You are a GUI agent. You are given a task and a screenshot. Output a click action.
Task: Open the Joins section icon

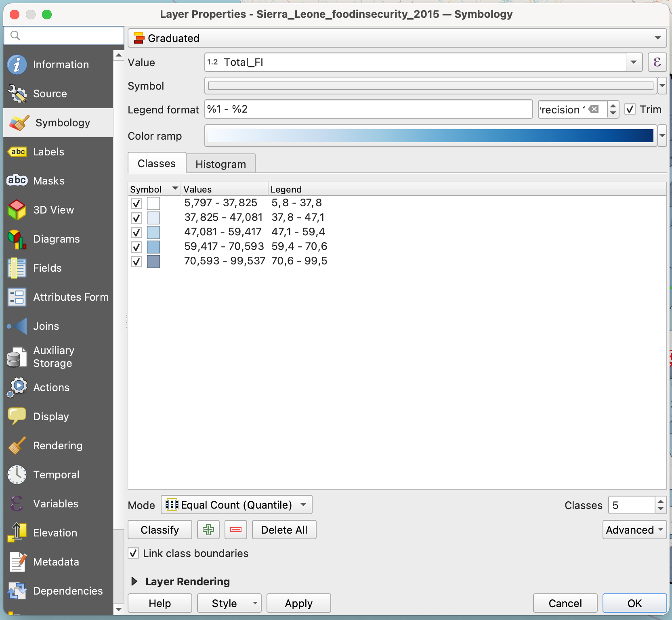[17, 326]
